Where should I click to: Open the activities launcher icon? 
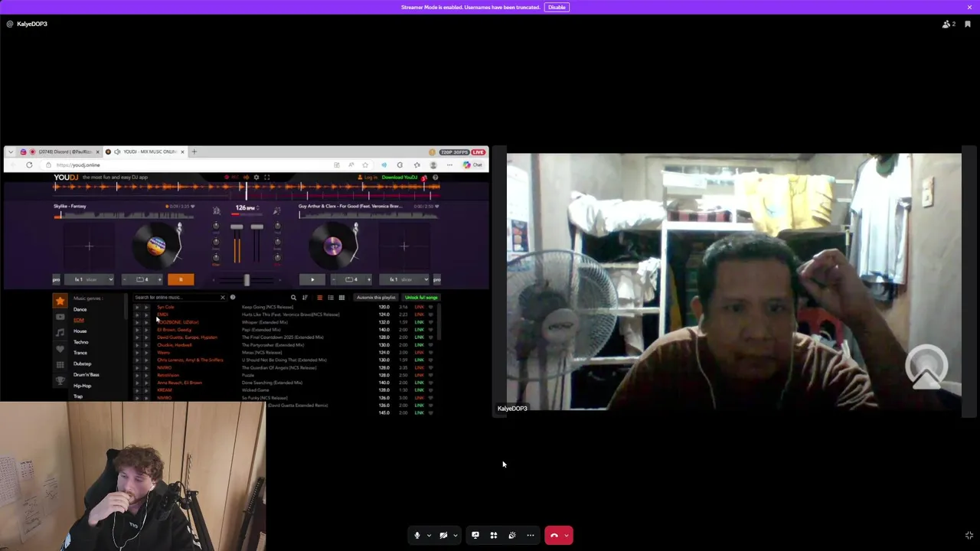point(494,536)
